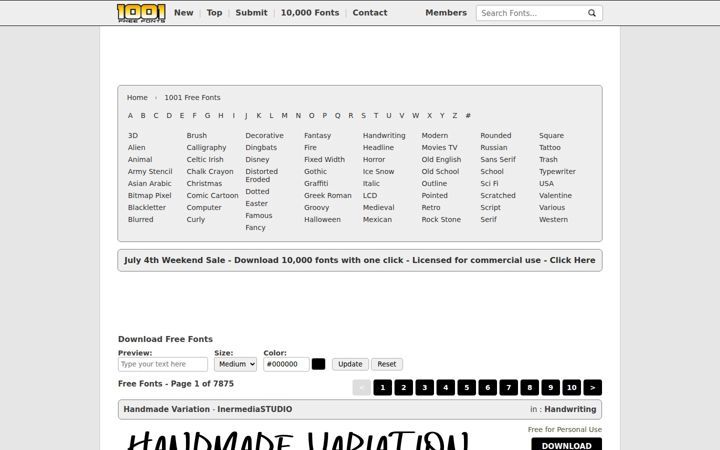Click the next page arrow button
The image size is (720, 450).
(x=593, y=388)
